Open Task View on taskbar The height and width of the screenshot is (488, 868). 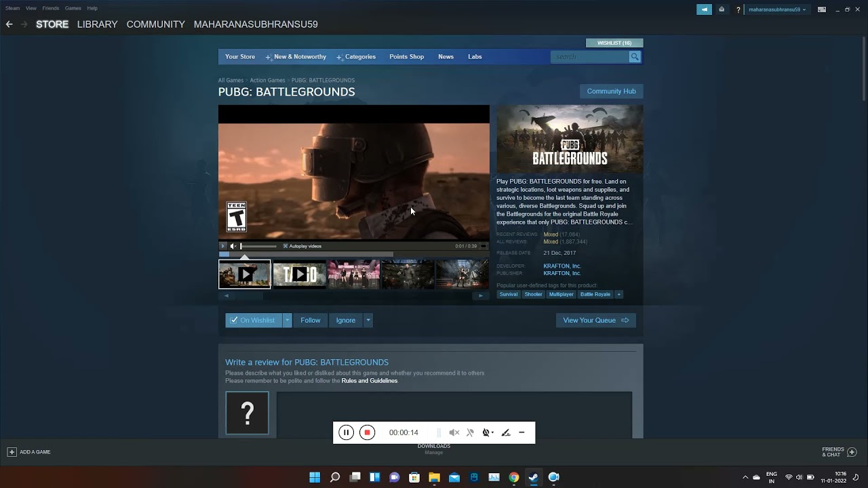pyautogui.click(x=355, y=477)
